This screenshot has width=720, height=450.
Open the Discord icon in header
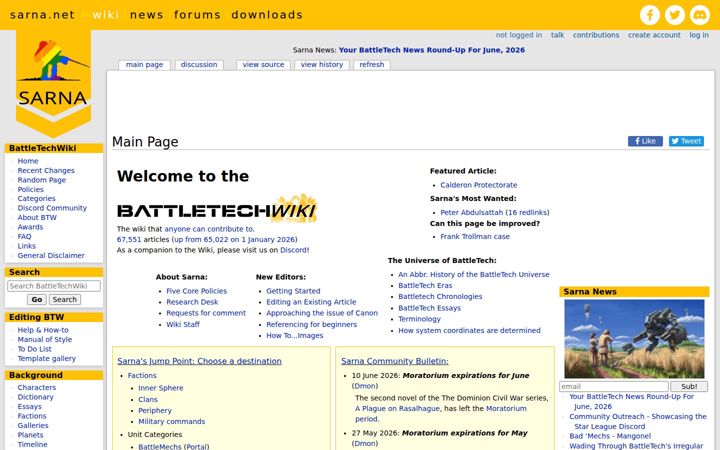(700, 15)
